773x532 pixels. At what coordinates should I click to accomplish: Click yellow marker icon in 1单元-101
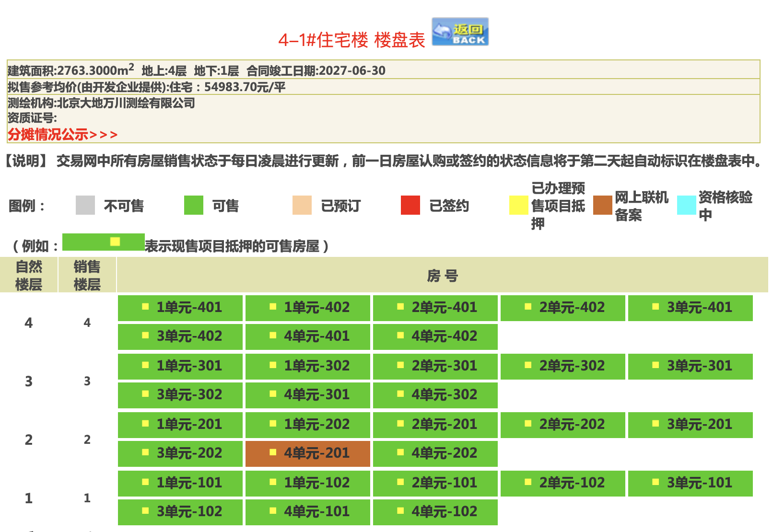pos(145,482)
